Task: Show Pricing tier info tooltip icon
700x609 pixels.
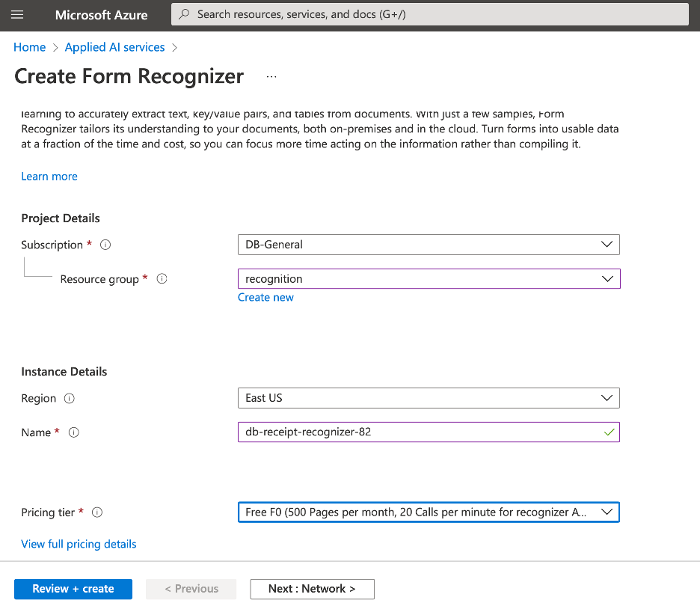Action: coord(97,512)
